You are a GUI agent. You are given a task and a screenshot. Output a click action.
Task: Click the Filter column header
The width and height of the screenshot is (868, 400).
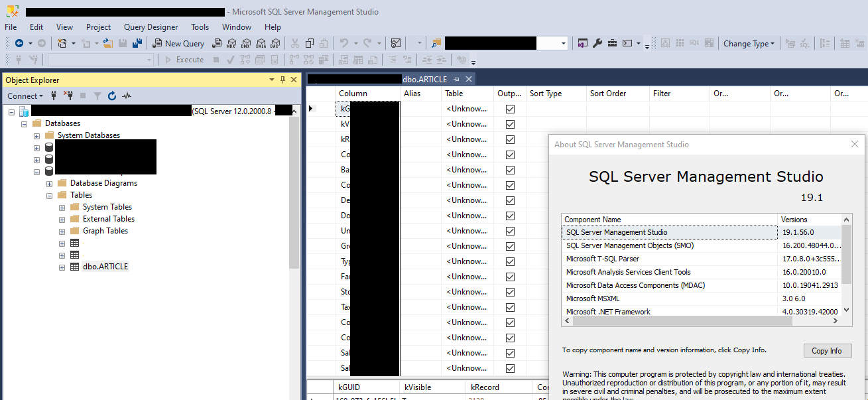pos(679,94)
